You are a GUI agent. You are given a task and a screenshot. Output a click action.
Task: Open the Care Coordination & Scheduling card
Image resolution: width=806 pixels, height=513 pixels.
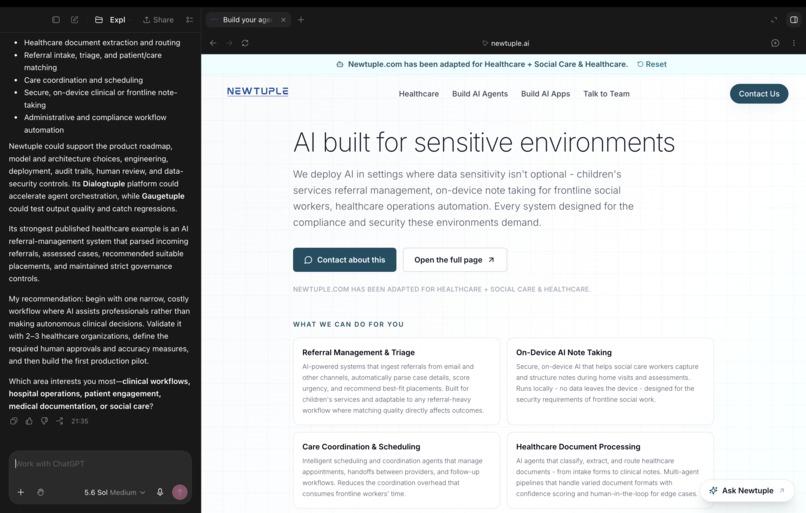tap(396, 470)
